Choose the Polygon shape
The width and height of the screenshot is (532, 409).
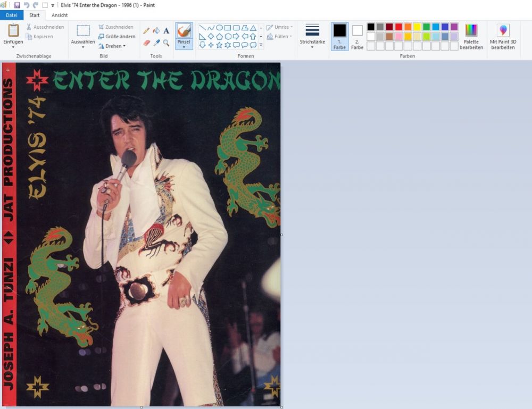pos(245,28)
